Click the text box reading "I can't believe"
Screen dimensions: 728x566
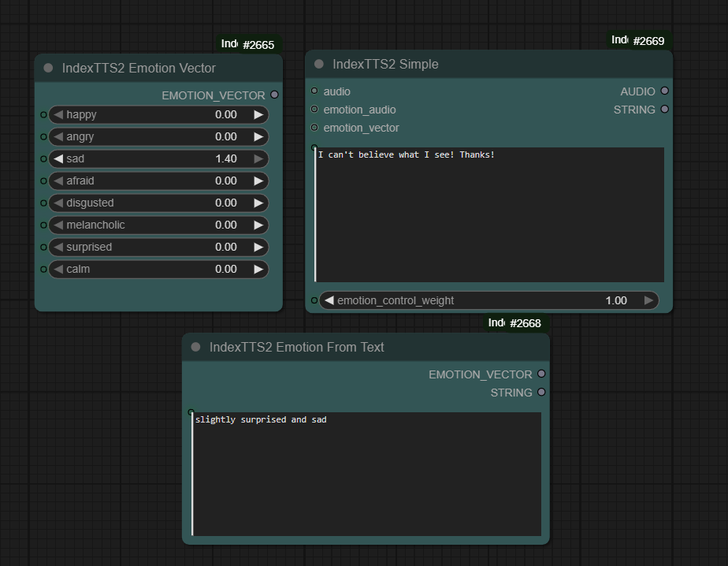point(488,214)
